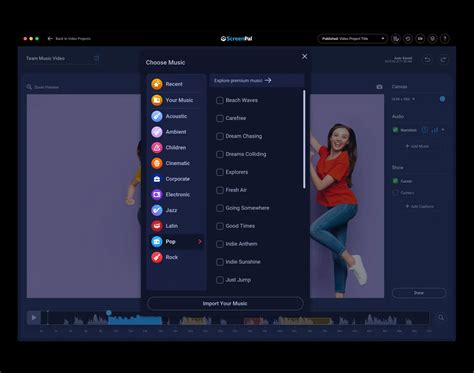Follow the Explore premium music link
The height and width of the screenshot is (373, 474).
(x=242, y=80)
